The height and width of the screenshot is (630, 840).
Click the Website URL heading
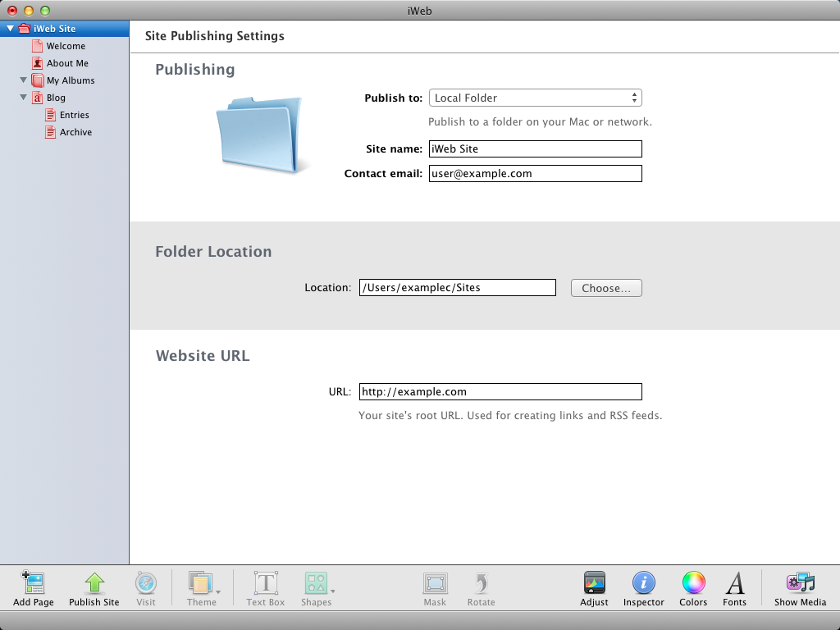tap(203, 356)
